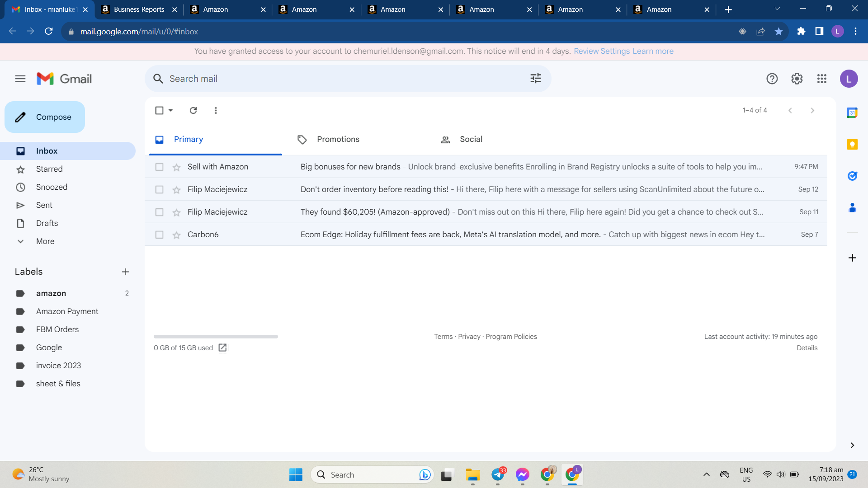Reload the page in Chrome
868x488 pixels.
point(49,31)
